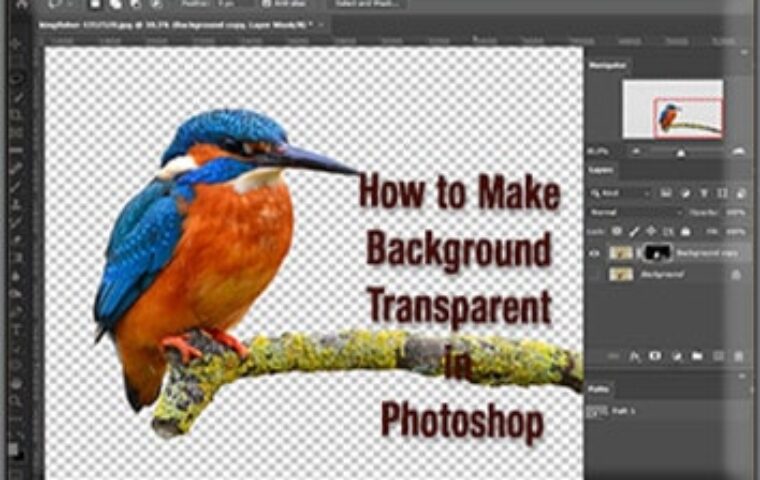This screenshot has width=760, height=480.
Task: Click Create new adjustment layer icon
Action: point(677,357)
